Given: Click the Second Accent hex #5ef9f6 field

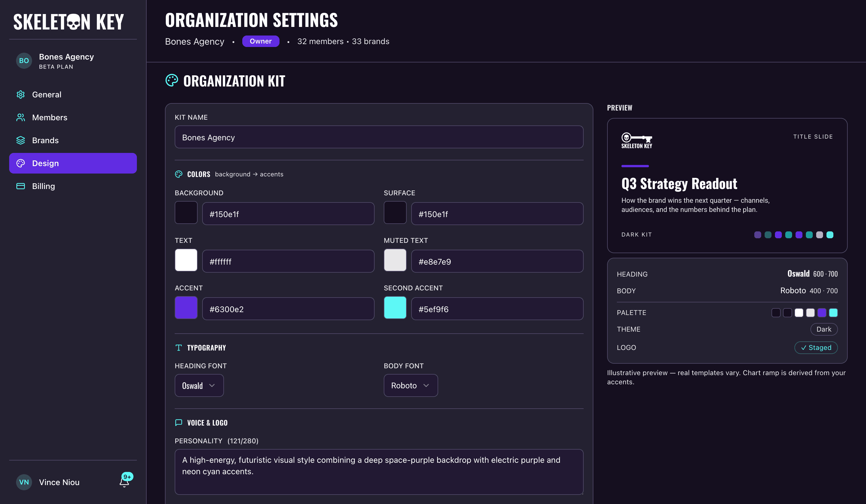Looking at the screenshot, I should (x=497, y=309).
